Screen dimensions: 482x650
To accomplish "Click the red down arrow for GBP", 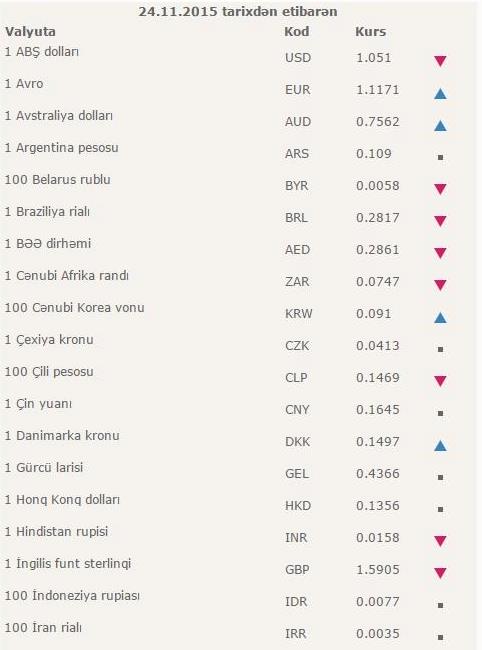I will point(440,573).
